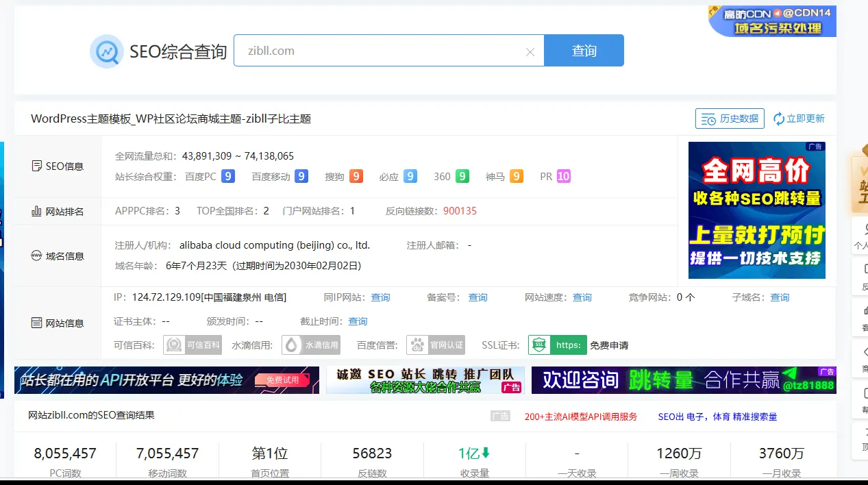Click TOP全国排名 2 text
Screen dimensions: 868x485
(233, 211)
